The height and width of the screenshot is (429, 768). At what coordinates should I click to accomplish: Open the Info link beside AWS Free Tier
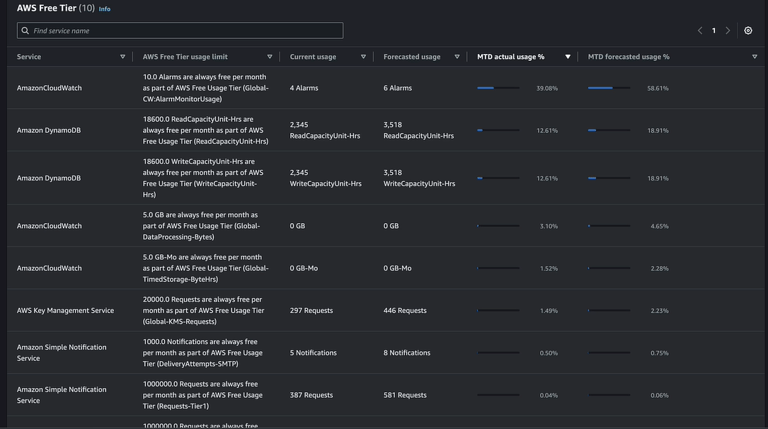(x=104, y=9)
